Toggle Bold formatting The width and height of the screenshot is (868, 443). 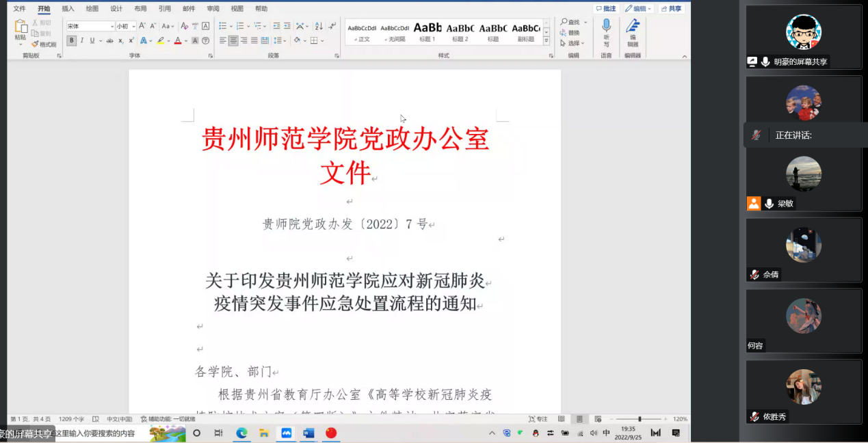[x=72, y=41]
